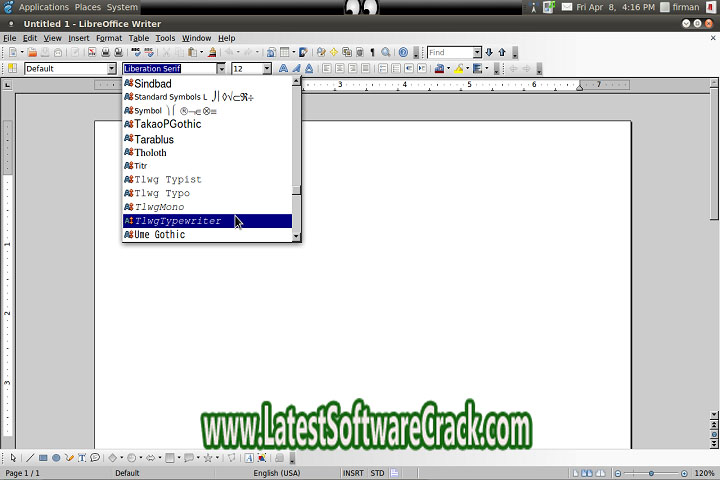Toggle INSRT insert mode in status bar
Viewport: 720px width, 480px height.
coord(353,473)
